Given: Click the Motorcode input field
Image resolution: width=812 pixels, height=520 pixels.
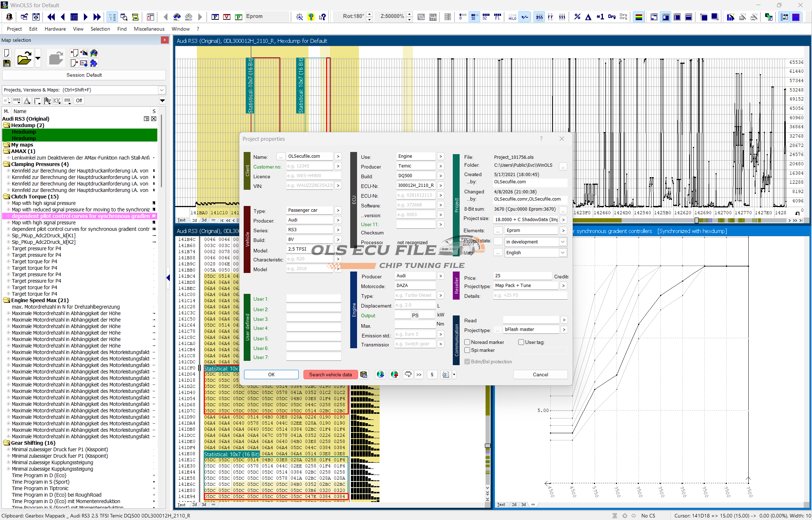Looking at the screenshot, I should 415,286.
